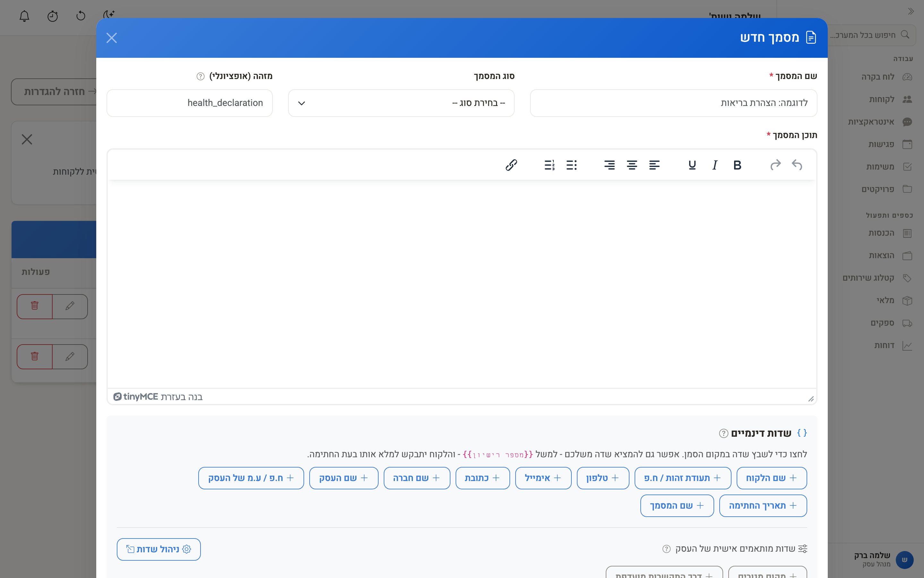
Task: Toggle underline formatting in the editor
Action: coord(692,165)
